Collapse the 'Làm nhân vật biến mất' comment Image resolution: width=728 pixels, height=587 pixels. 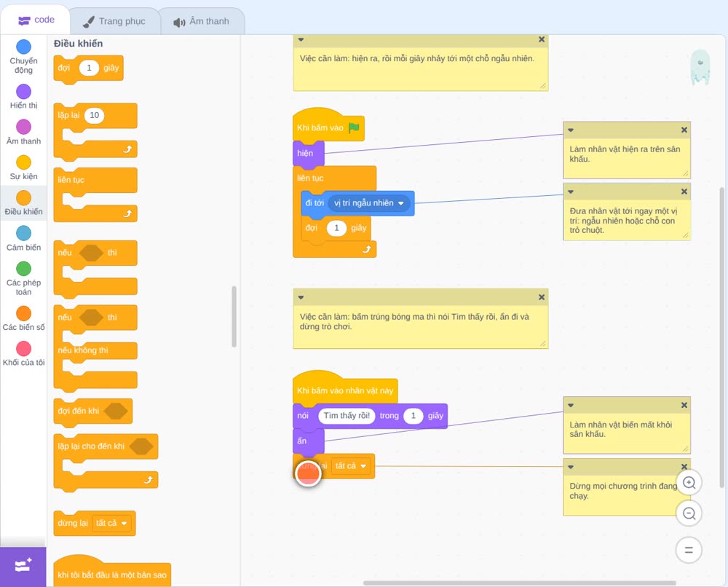click(571, 405)
